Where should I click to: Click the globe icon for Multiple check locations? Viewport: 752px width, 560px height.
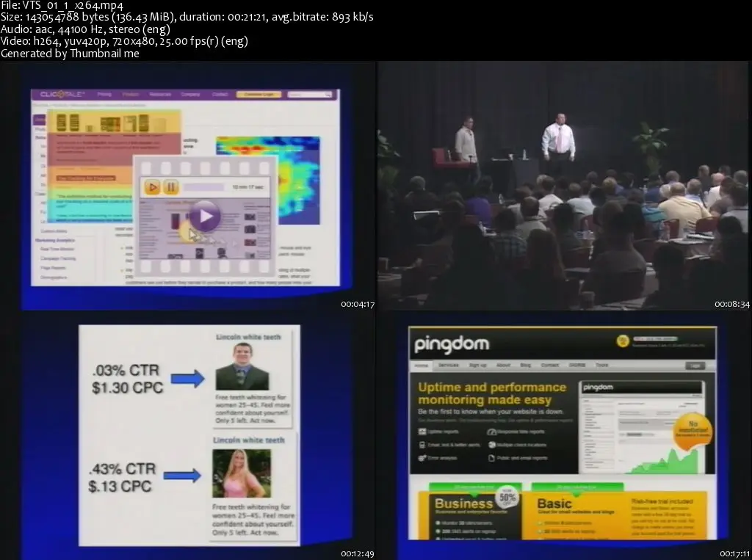click(x=491, y=445)
